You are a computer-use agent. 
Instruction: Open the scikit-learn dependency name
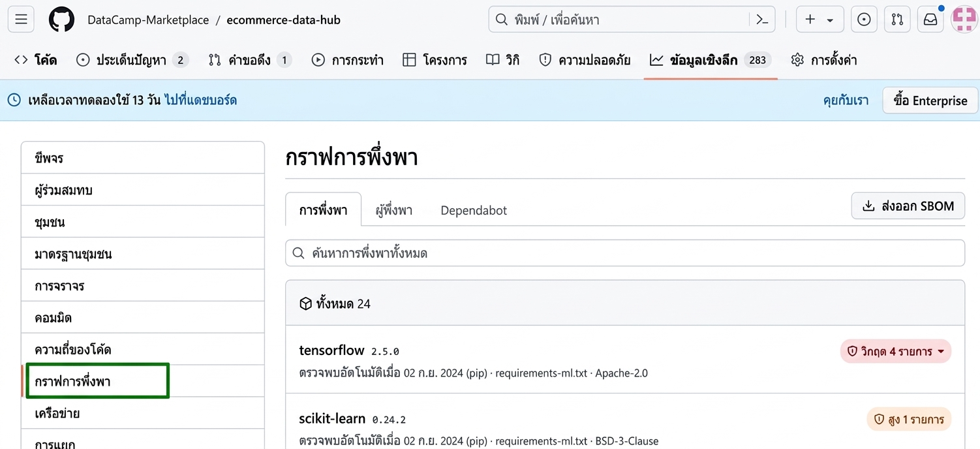332,418
